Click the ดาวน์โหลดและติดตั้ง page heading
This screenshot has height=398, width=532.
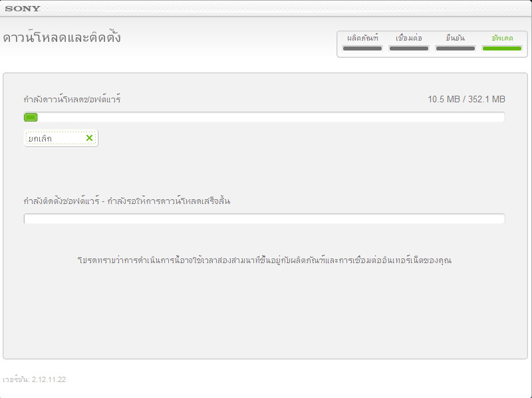tap(62, 37)
